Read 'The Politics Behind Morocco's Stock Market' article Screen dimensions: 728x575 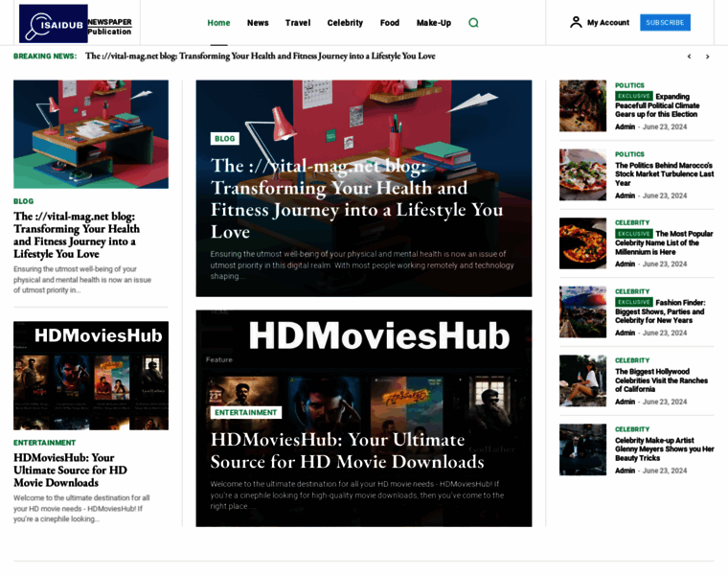pyautogui.click(x=664, y=173)
